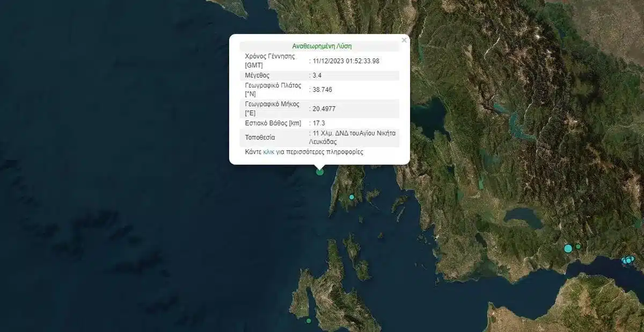The image size is (644, 332).
Task: Close the earthquake info popup
Action: pos(404,40)
